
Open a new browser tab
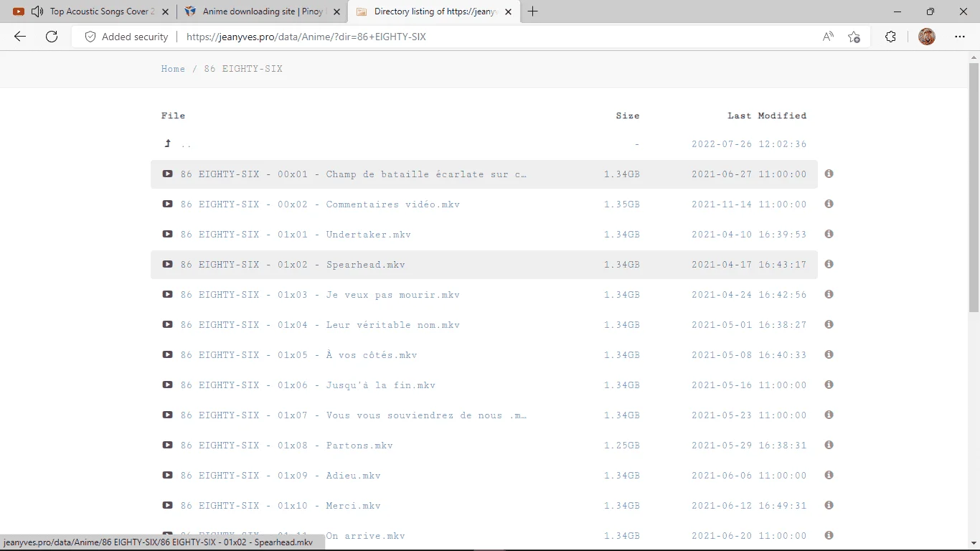[533, 11]
